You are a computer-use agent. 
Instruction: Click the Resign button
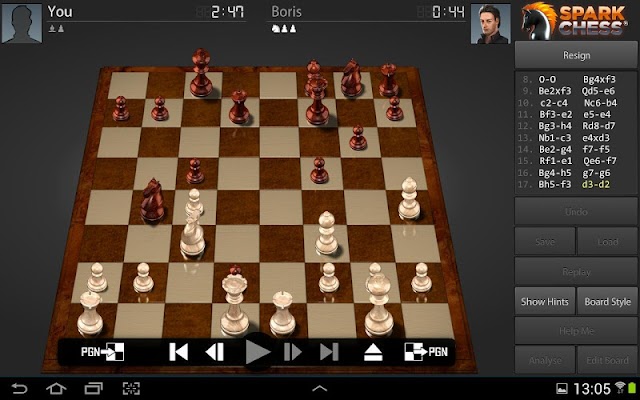pyautogui.click(x=576, y=55)
